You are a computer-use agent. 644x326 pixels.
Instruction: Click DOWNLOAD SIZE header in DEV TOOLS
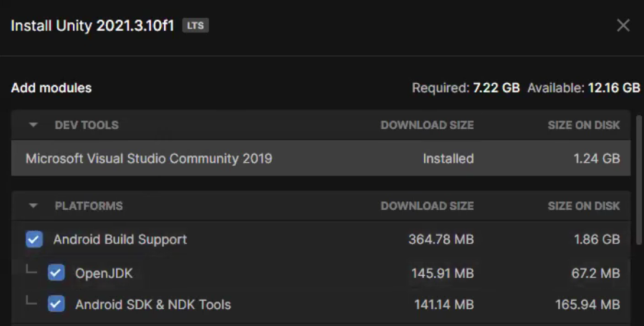427,125
